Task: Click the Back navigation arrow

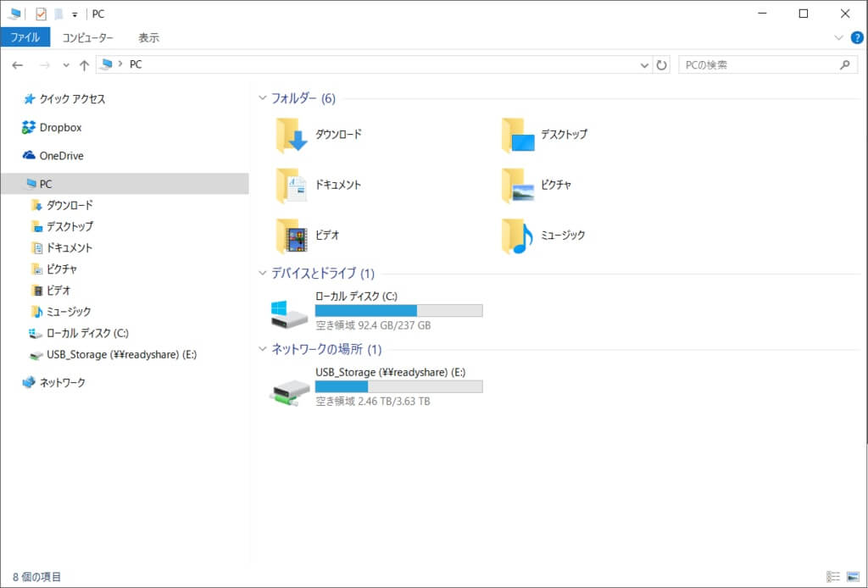Action: point(18,65)
